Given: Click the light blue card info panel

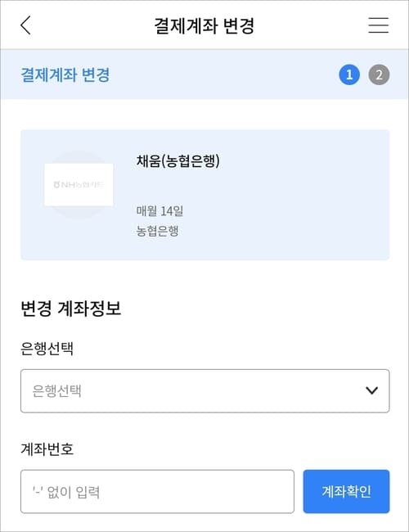Looking at the screenshot, I should [204, 195].
